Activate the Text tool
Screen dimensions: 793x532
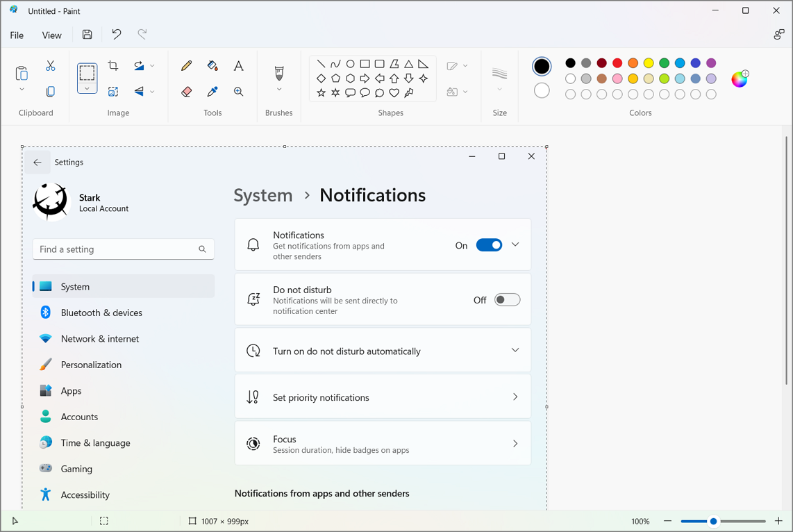click(x=239, y=66)
